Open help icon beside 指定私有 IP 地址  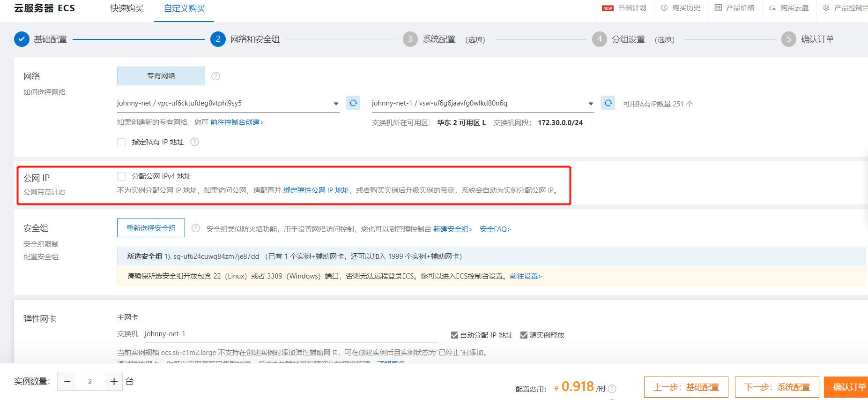pos(194,142)
